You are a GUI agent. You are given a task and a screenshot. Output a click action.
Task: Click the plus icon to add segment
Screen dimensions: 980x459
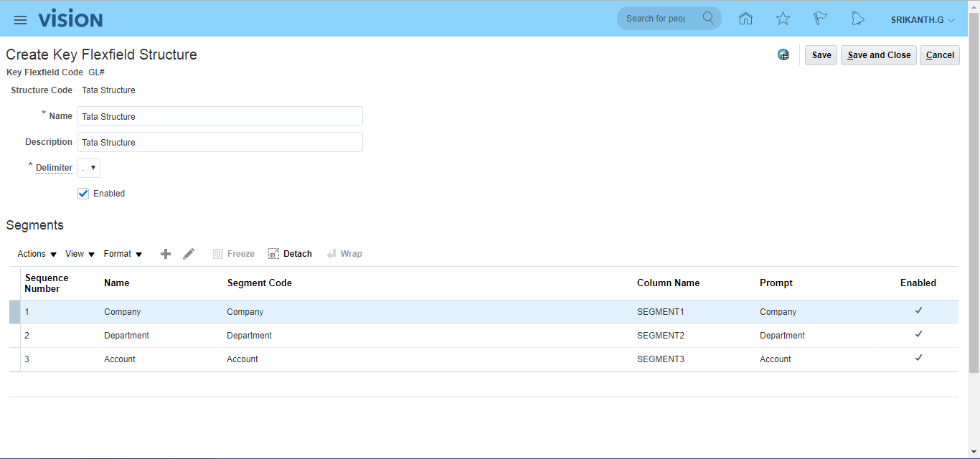click(x=166, y=254)
